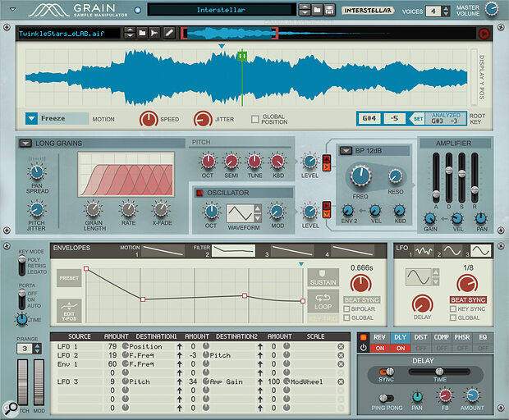The width and height of the screenshot is (509, 420).
Task: Play the sample preview button
Action: (484, 34)
